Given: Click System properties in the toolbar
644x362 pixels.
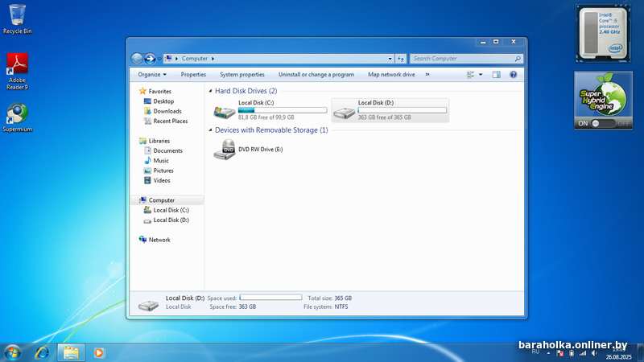Looking at the screenshot, I should point(242,74).
